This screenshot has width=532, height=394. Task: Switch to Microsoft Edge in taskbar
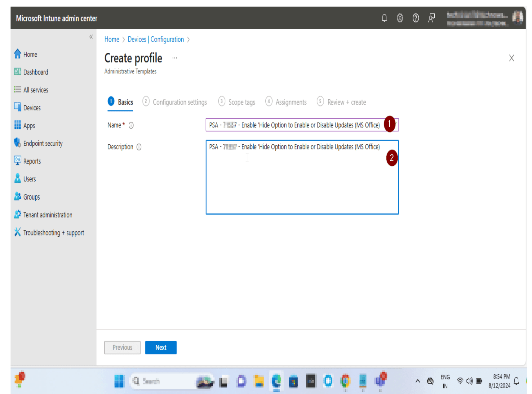click(276, 381)
